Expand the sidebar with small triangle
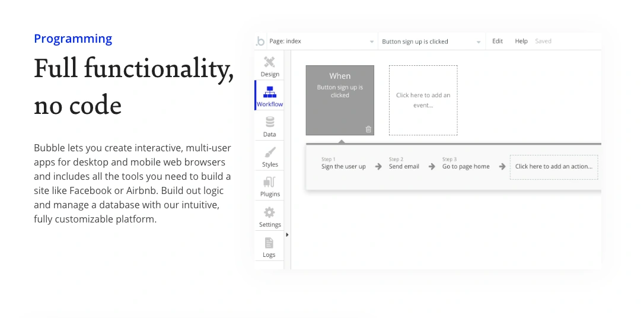 pos(287,235)
